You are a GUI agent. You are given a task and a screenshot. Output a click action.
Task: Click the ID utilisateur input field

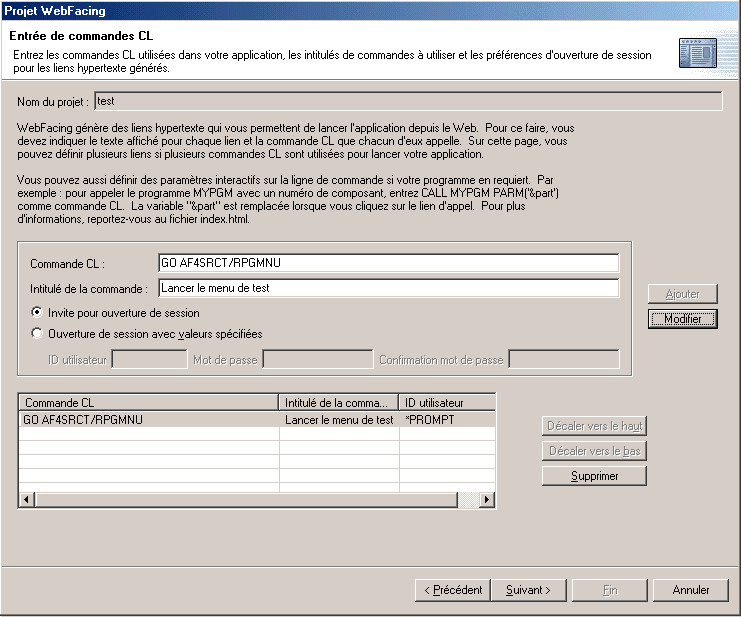click(149, 360)
